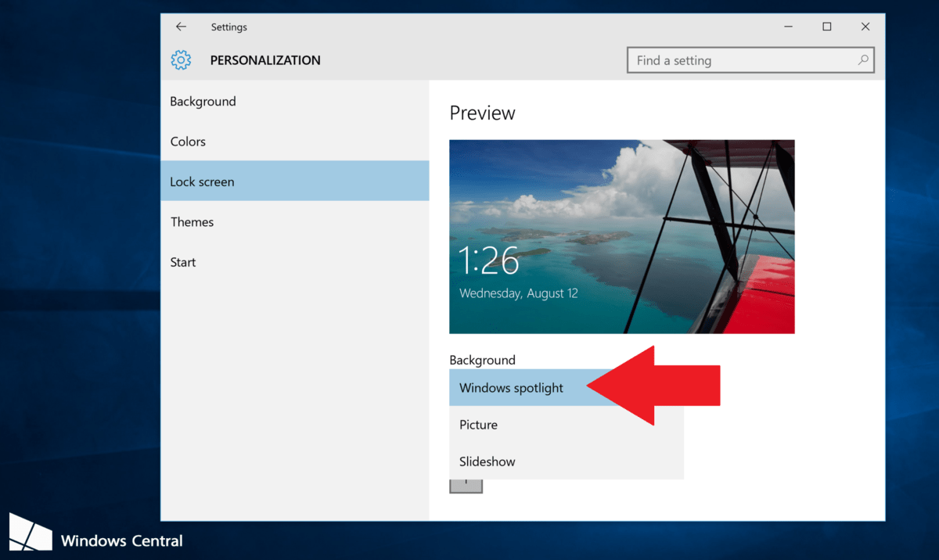Click the Settings title in the title bar
This screenshot has width=939, height=560.
coord(228,27)
